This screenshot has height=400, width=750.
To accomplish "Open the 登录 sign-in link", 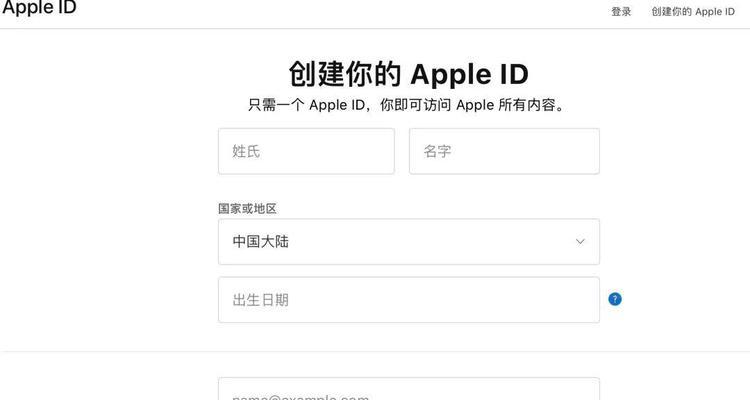I will click(621, 11).
